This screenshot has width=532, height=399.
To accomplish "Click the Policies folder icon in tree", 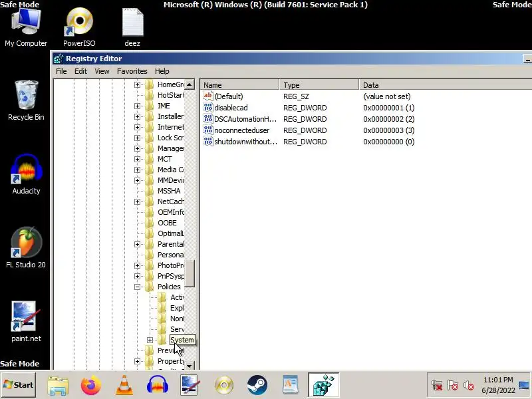I will pyautogui.click(x=149, y=287).
